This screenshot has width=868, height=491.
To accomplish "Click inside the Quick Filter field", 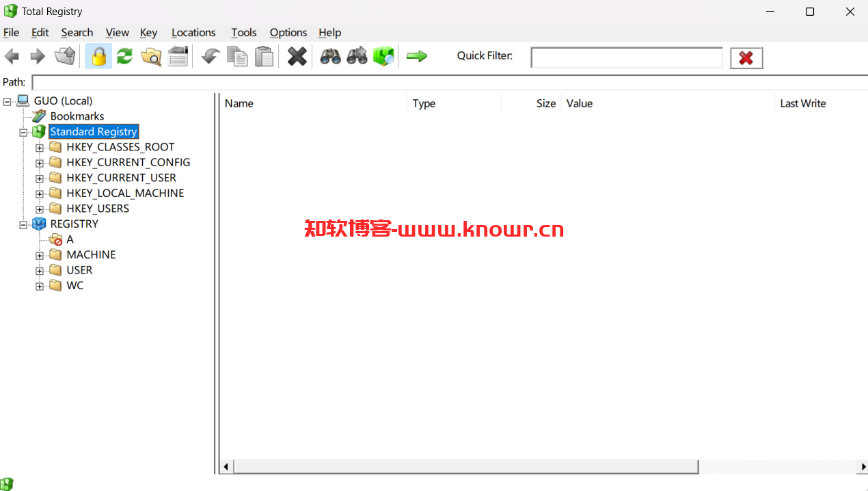I will 627,58.
